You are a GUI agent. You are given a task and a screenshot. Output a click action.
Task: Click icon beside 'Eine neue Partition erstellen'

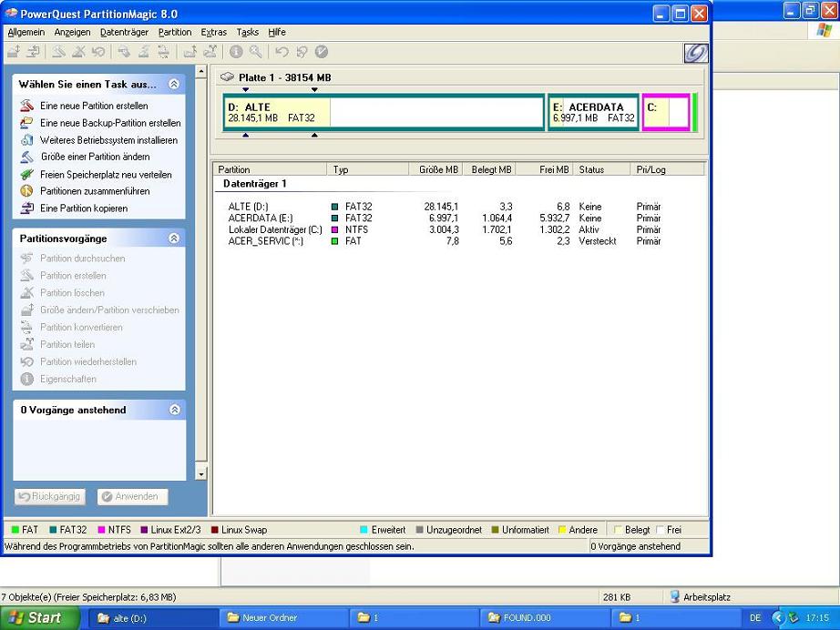tap(26, 106)
